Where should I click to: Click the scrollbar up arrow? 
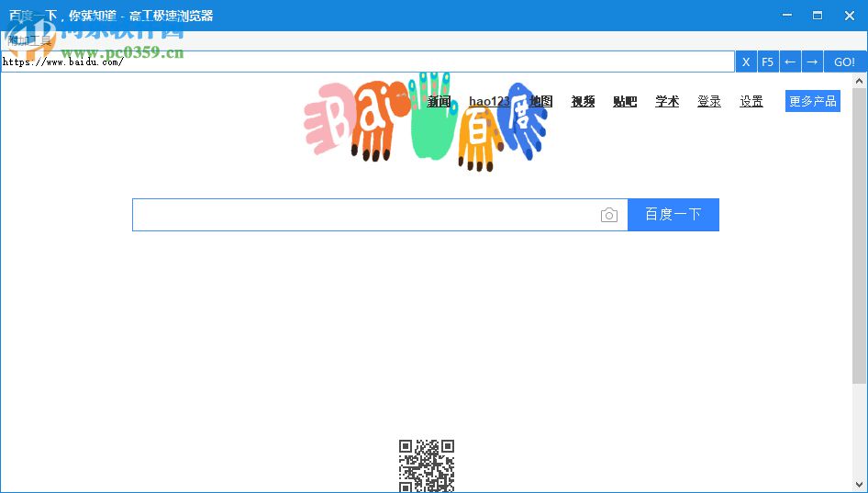point(859,81)
